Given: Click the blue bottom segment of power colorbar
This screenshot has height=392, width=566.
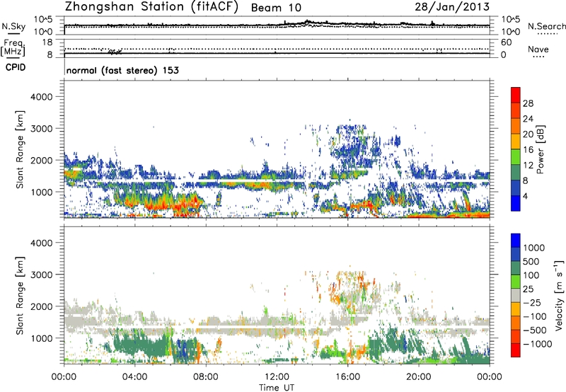Looking at the screenshot, I should (x=516, y=203).
